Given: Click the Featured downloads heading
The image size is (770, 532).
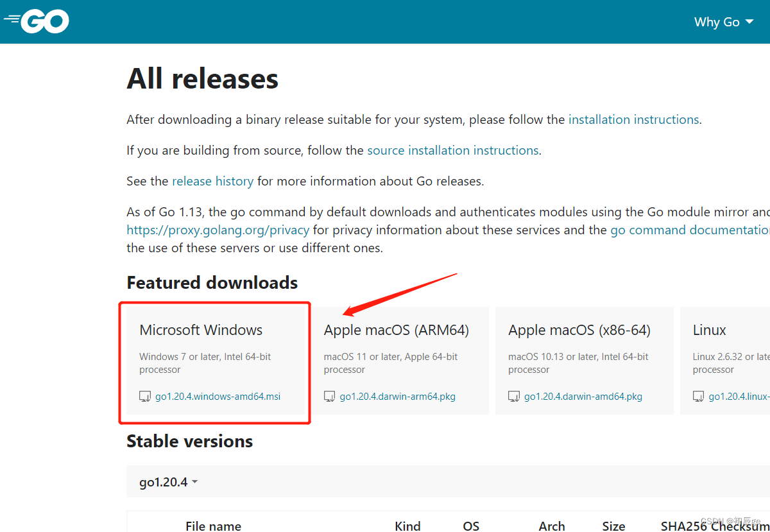Looking at the screenshot, I should (x=212, y=282).
